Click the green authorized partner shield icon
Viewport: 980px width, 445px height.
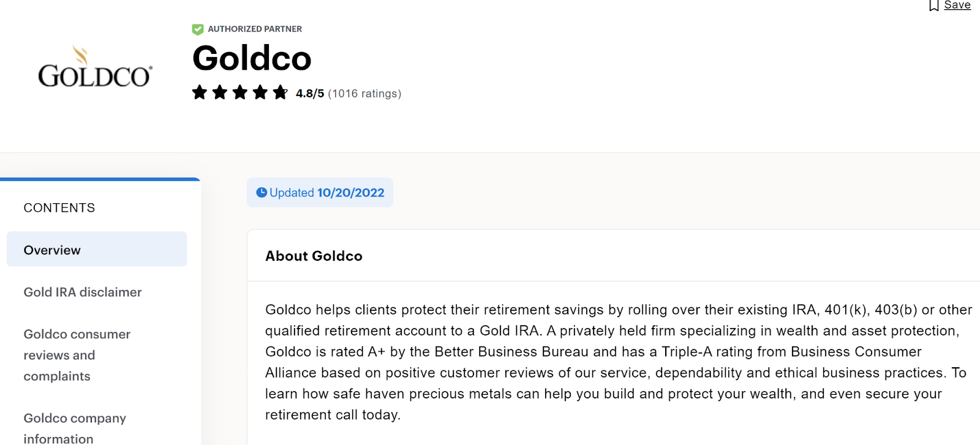coord(198,29)
